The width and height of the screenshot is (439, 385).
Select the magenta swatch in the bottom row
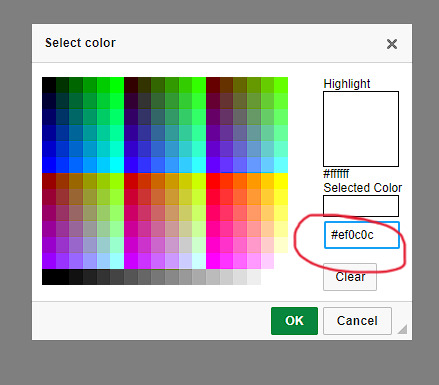(213, 261)
